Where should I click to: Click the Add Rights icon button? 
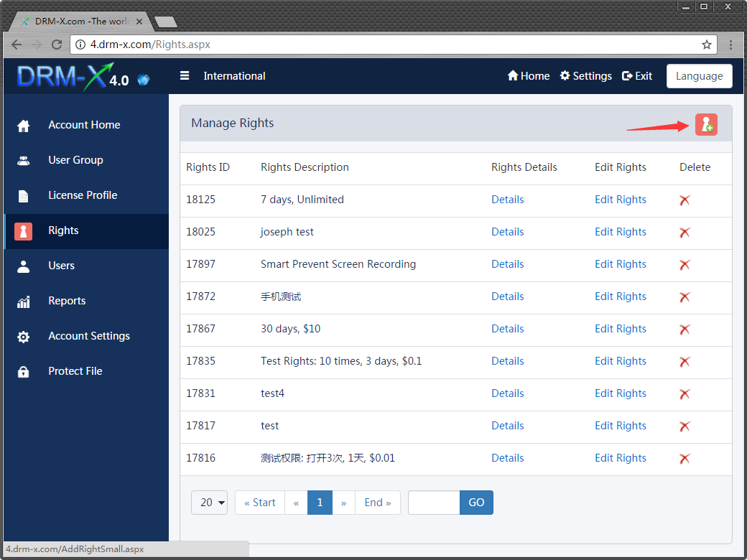[x=706, y=125]
